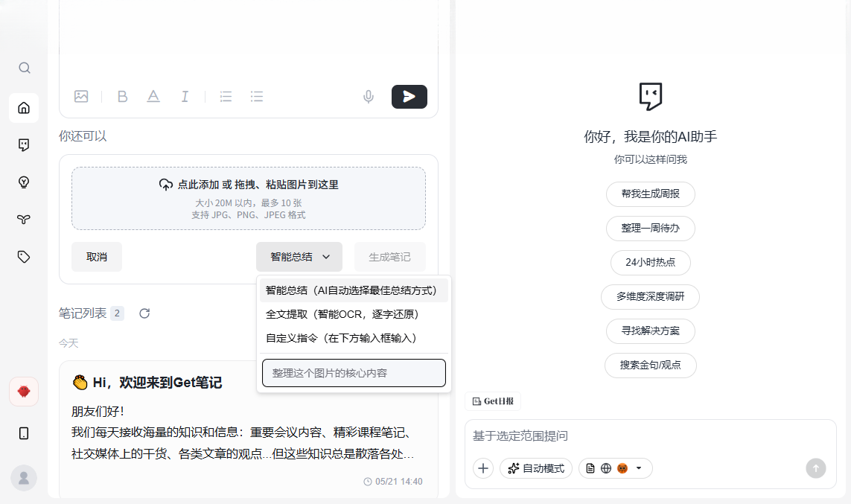Open the 欢迎来到Get笔记 note
This screenshot has width=851, height=504.
coord(249,429)
